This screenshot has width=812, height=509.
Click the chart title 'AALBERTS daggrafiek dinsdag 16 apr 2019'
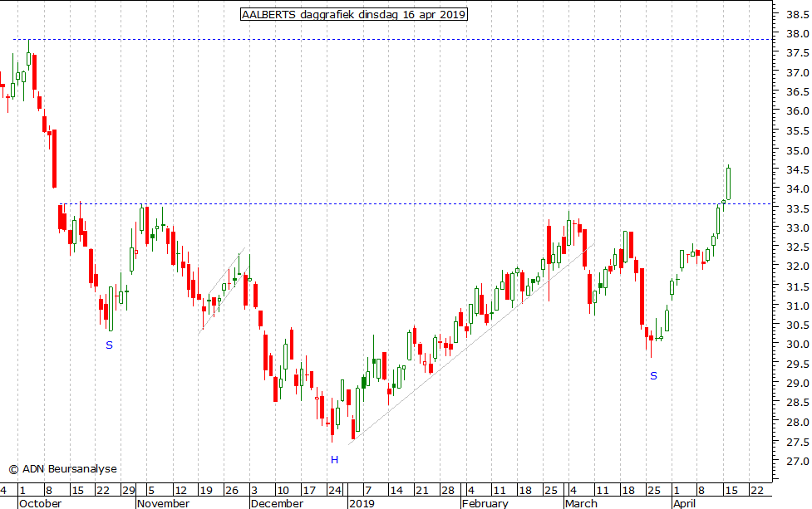click(x=354, y=14)
